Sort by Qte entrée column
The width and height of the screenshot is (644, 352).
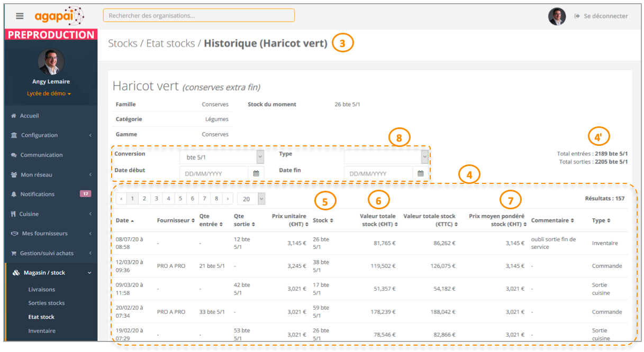click(x=211, y=220)
